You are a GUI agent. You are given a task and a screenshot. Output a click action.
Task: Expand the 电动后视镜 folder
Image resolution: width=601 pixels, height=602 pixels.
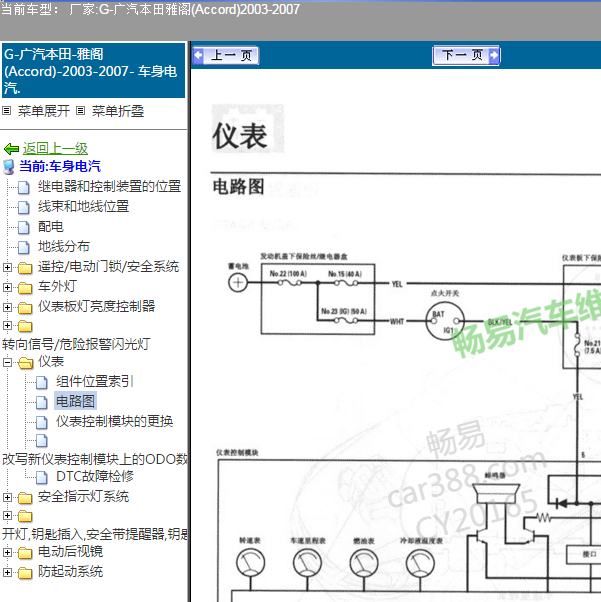[x=7, y=553]
